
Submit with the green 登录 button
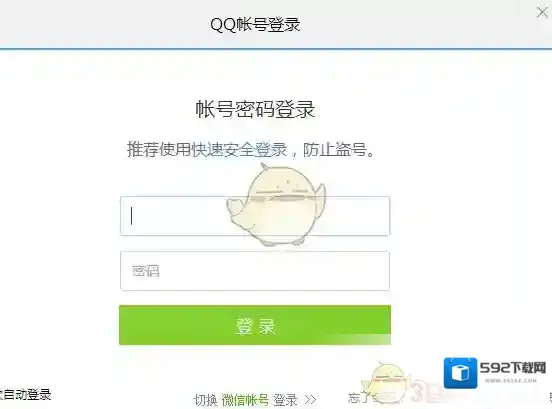coord(255,325)
